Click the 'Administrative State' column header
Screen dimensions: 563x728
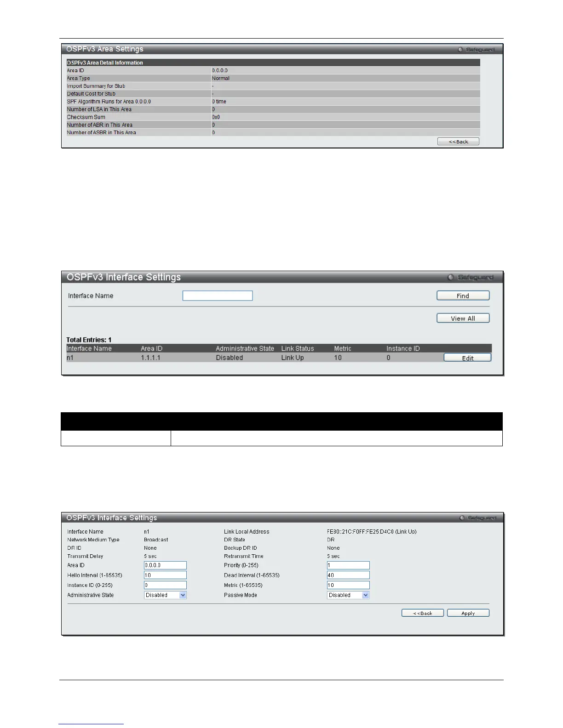tap(245, 348)
